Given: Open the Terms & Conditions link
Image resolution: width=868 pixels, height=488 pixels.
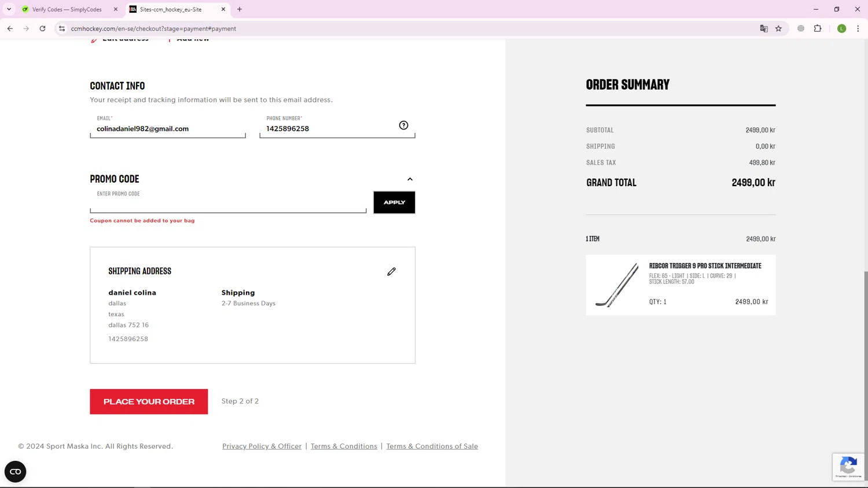Looking at the screenshot, I should [344, 446].
